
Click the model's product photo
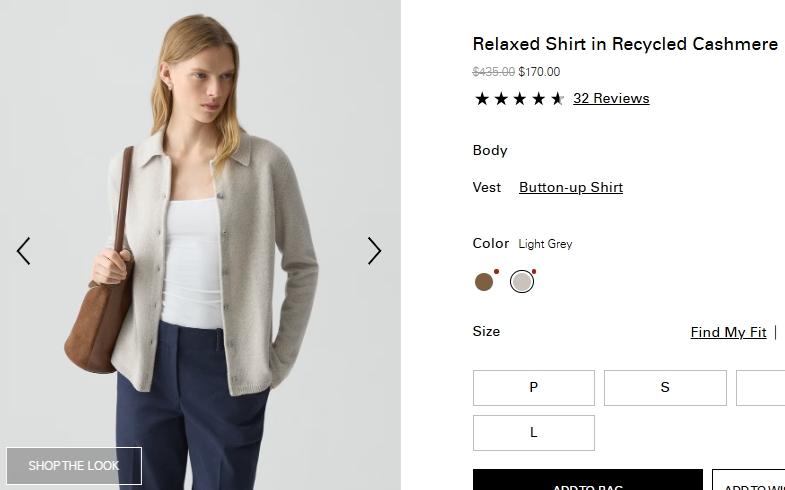pyautogui.click(x=200, y=200)
